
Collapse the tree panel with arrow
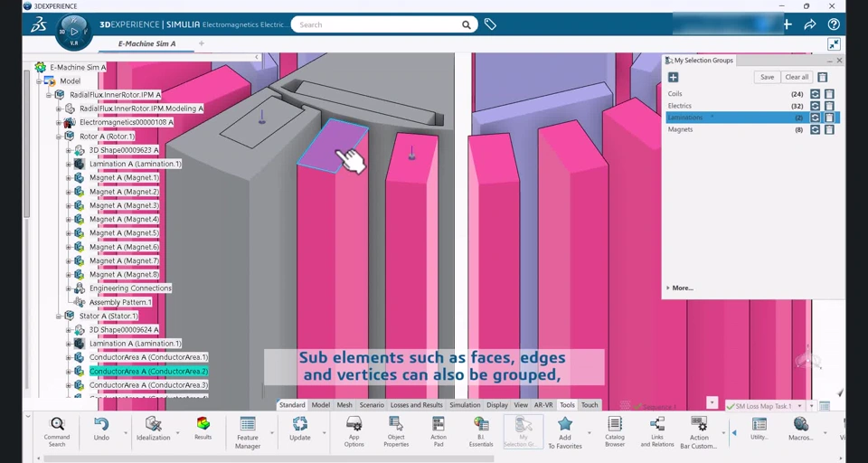(256, 57)
